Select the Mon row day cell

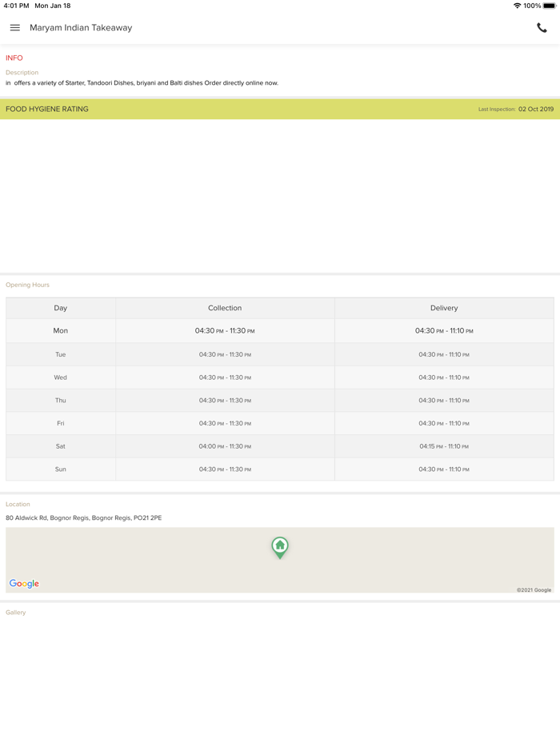pos(61,330)
